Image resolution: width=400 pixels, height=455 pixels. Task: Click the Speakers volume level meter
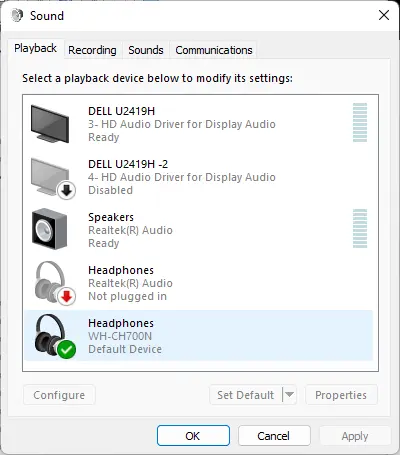click(360, 228)
